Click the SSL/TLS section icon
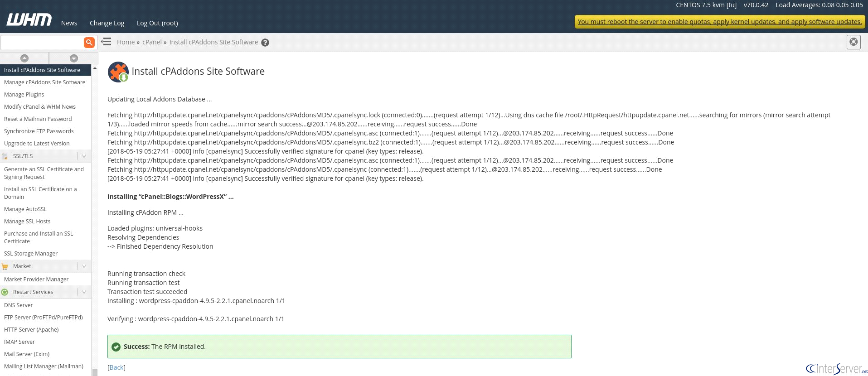Screen dimensions: 868x376 tap(5, 156)
